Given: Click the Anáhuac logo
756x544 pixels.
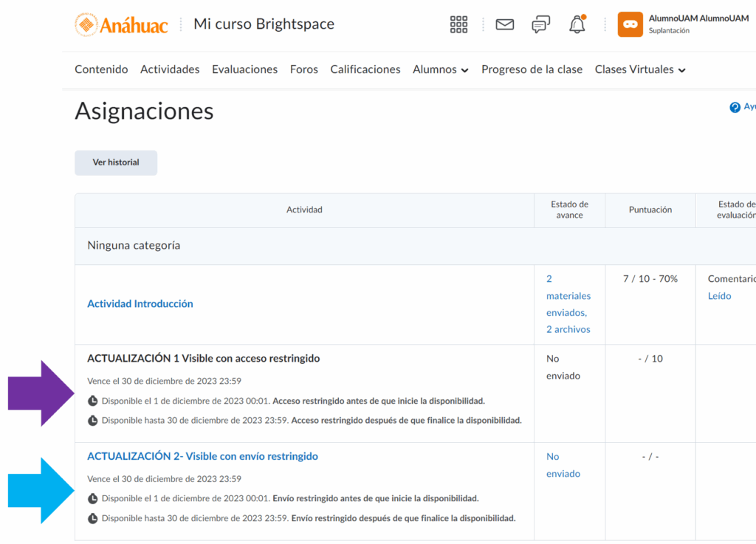Looking at the screenshot, I should pos(122,24).
